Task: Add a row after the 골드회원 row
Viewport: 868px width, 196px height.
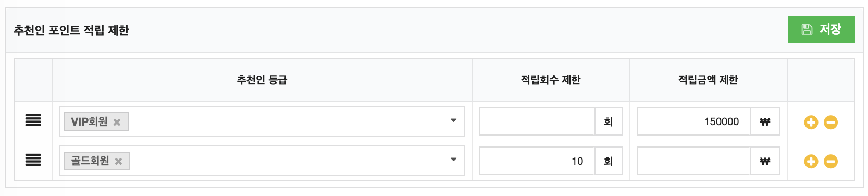Action: 811,162
